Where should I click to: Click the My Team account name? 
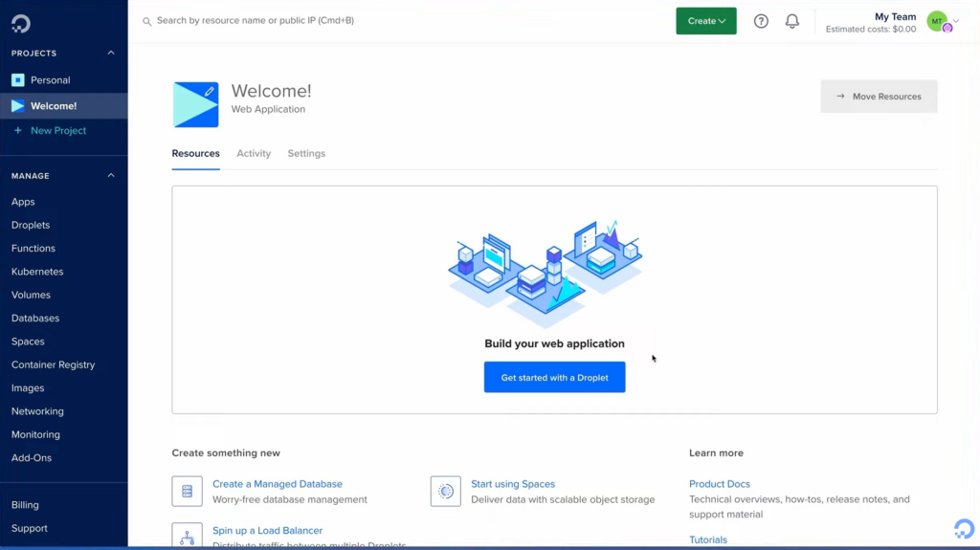pyautogui.click(x=895, y=17)
